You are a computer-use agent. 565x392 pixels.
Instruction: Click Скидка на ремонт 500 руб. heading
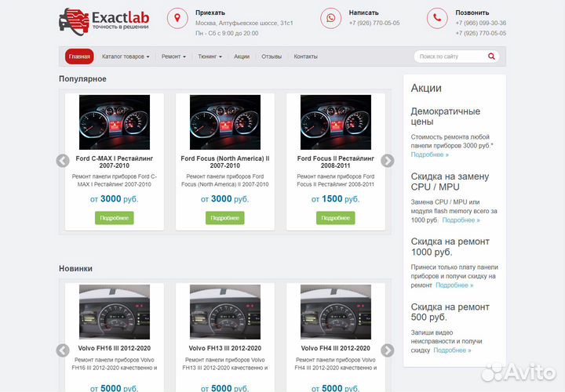[450, 312]
